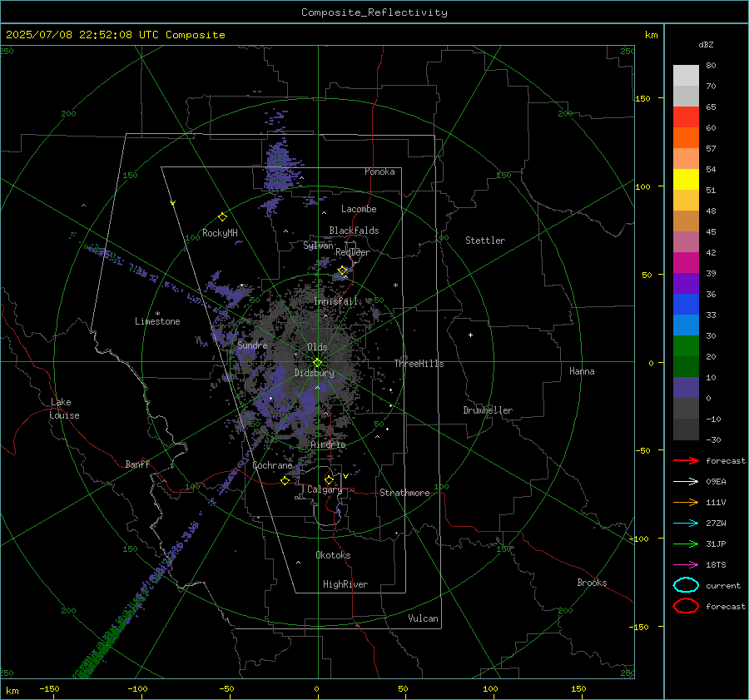The height and width of the screenshot is (700, 749).
Task: Click the Didsbury label
Action: tap(314, 373)
